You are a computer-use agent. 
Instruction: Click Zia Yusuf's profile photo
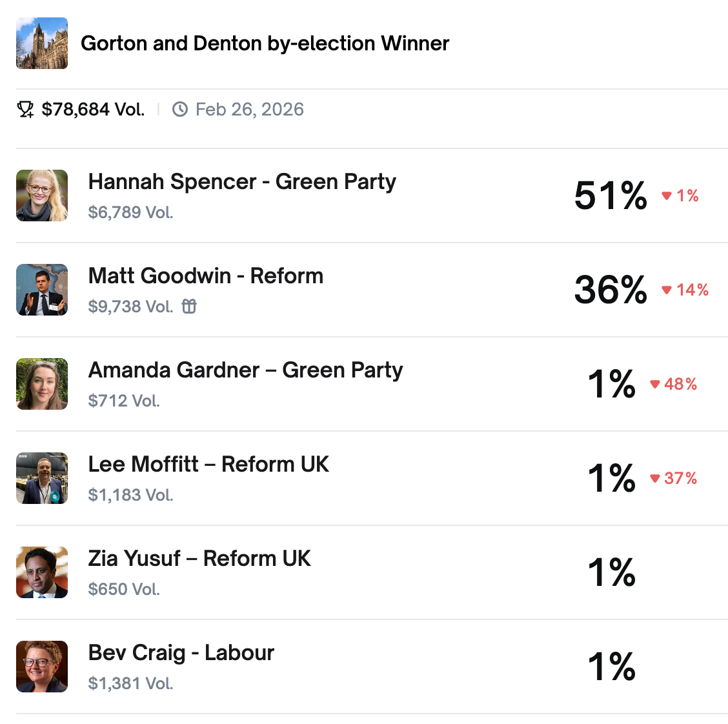pos(42,572)
